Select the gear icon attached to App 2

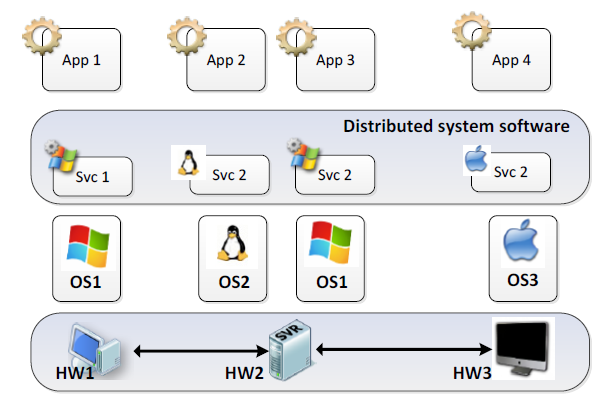187,35
